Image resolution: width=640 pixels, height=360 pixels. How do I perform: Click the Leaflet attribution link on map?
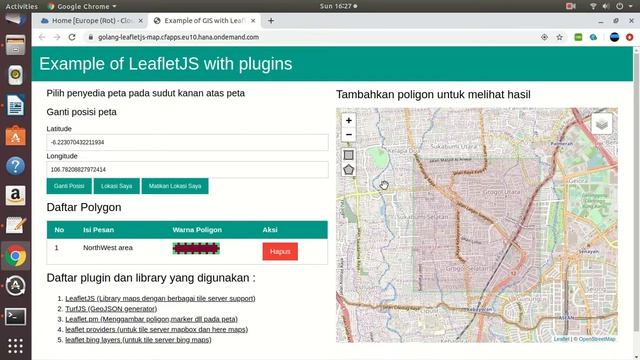[561, 339]
